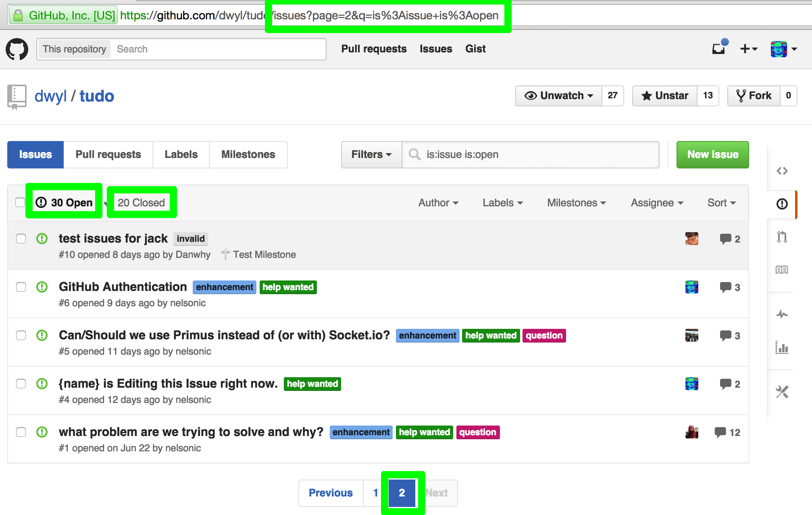Focus the is:issue is:open filter field

coord(531,154)
